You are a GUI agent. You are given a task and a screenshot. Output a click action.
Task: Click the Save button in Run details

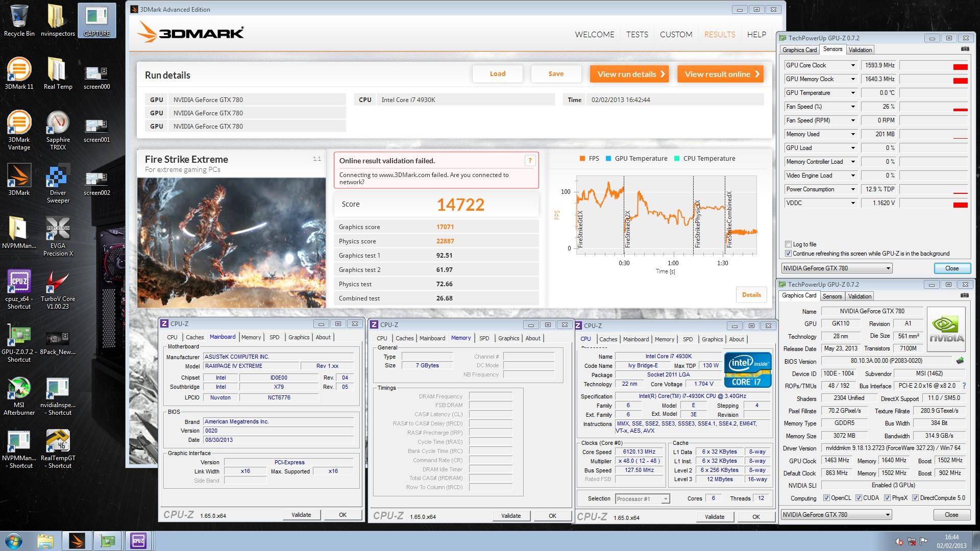coord(556,74)
